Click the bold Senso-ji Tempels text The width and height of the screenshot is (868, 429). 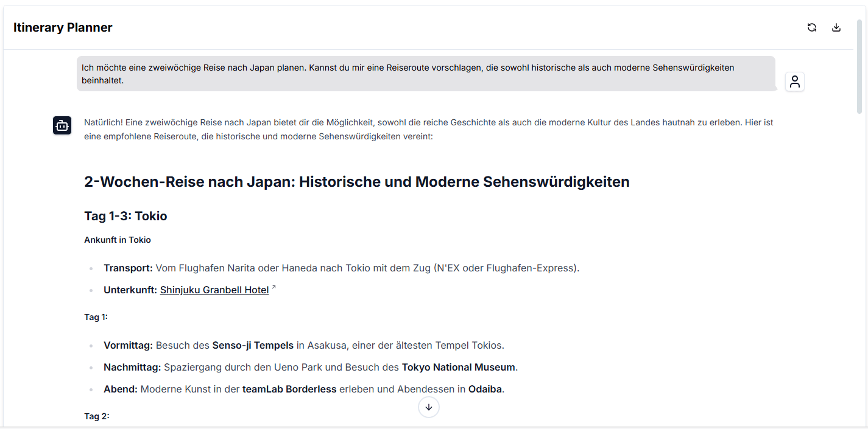point(253,346)
